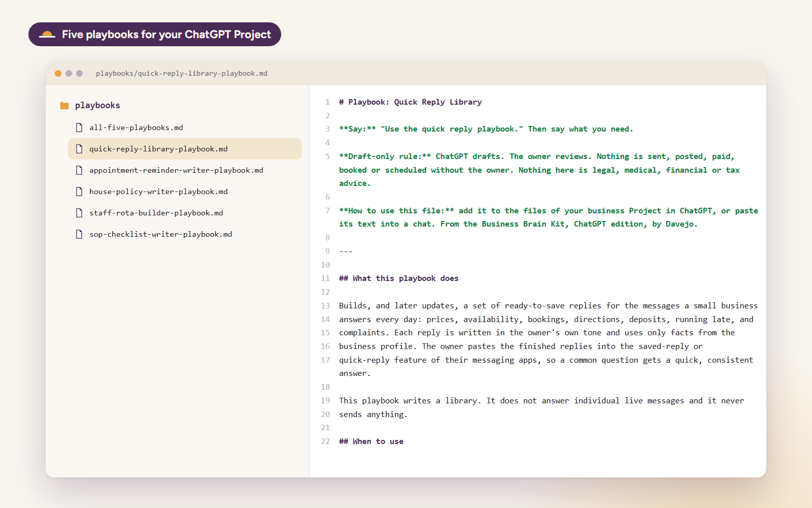Click the 'Five playbooks for your ChatGPT Project' banner
Image resolution: width=812 pixels, height=508 pixels.
pos(155,34)
